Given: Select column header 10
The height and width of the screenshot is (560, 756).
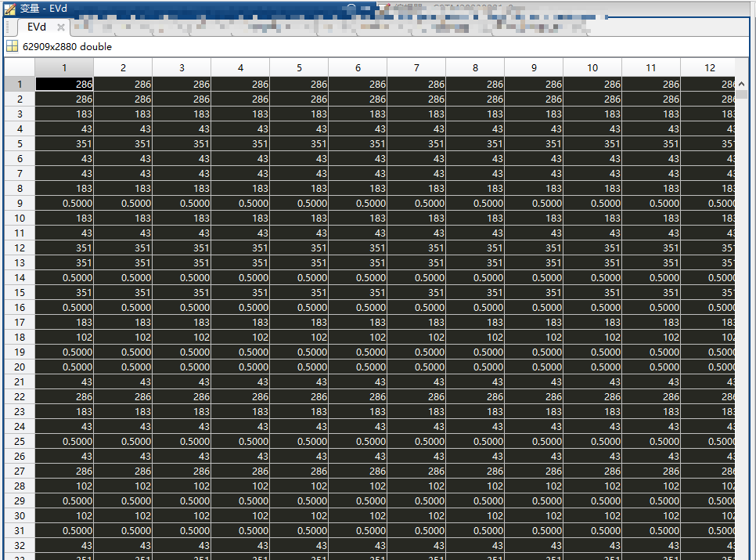Looking at the screenshot, I should tap(592, 67).
